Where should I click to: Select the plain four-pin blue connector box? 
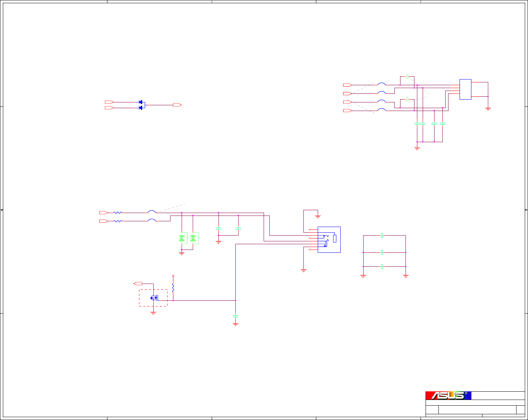coord(465,89)
